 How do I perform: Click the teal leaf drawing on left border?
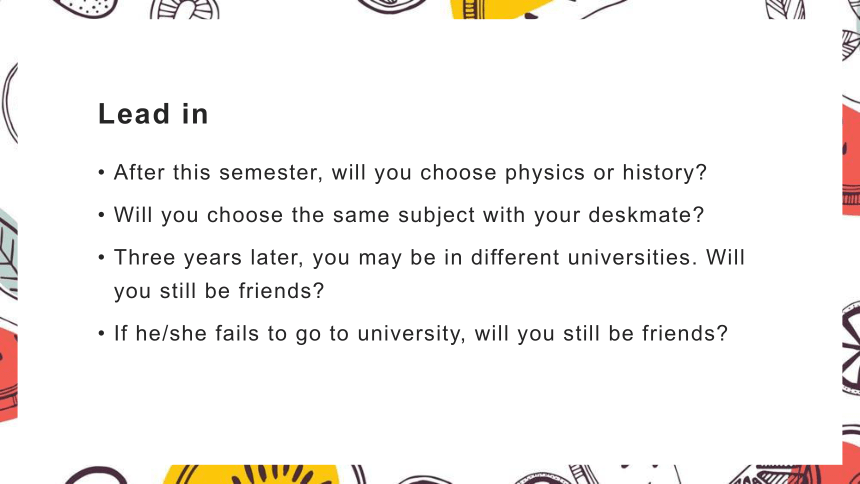pyautogui.click(x=9, y=254)
